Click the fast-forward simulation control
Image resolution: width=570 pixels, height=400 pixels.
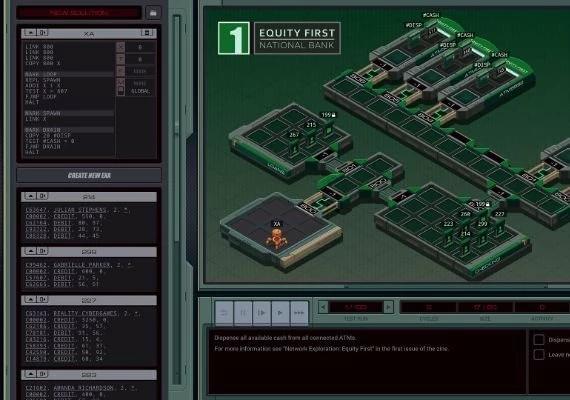coord(299,313)
